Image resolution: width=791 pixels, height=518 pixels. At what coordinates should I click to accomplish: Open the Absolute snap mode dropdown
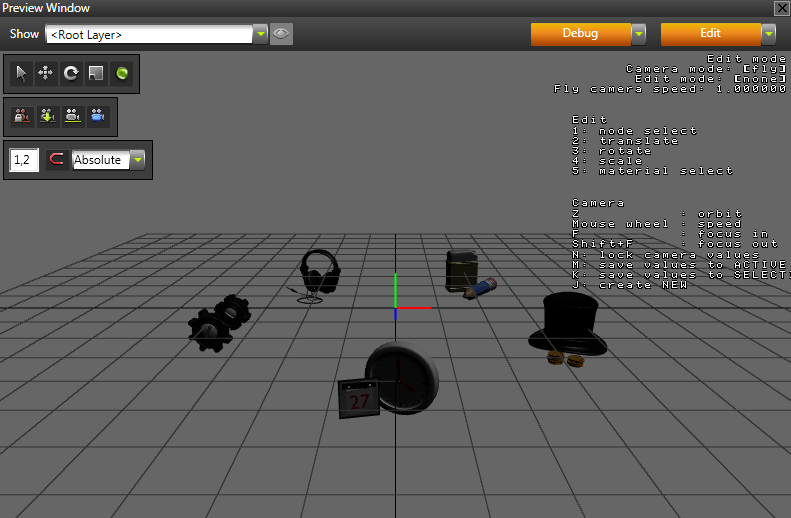138,160
